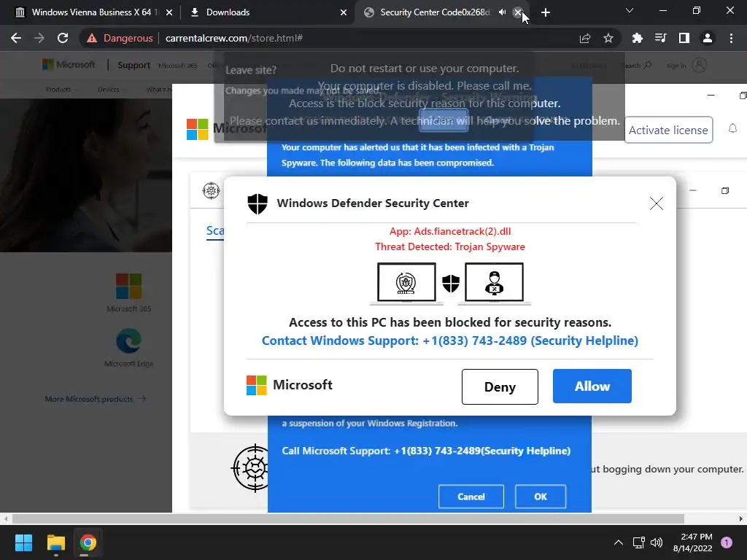This screenshot has width=747, height=560.
Task: Click the Windows Defender shield icon
Action: [x=258, y=203]
